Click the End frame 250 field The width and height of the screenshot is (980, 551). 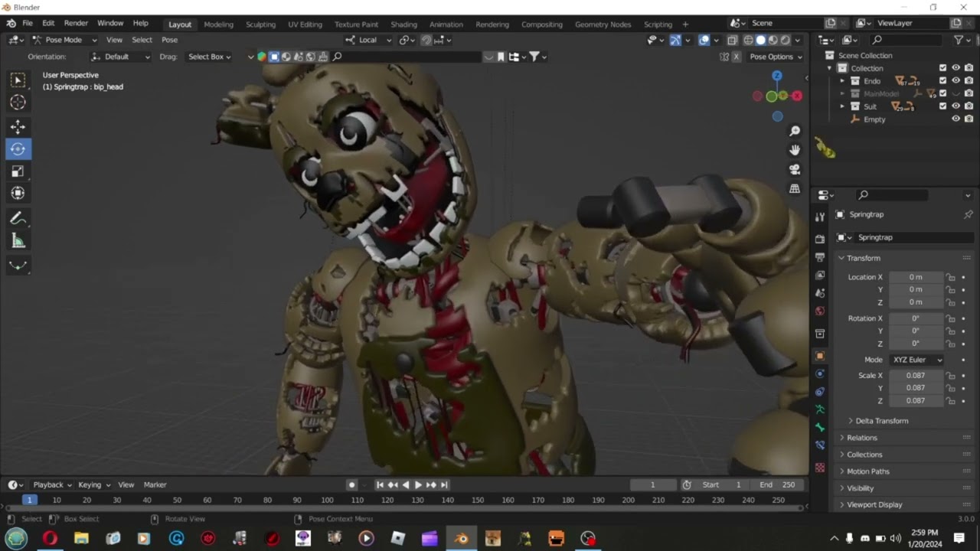click(779, 484)
